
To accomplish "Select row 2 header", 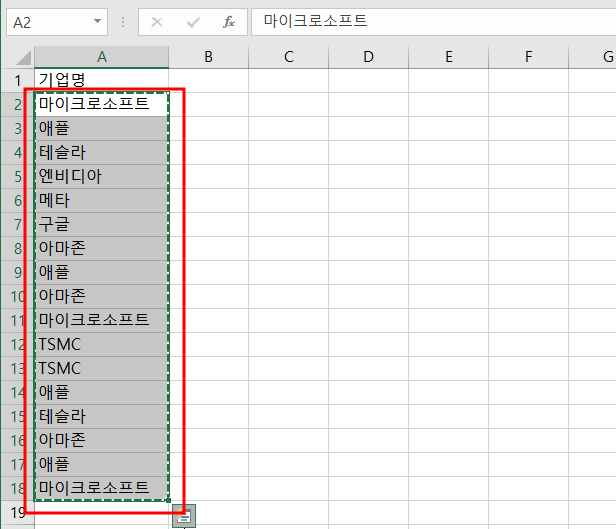I will pyautogui.click(x=18, y=104).
